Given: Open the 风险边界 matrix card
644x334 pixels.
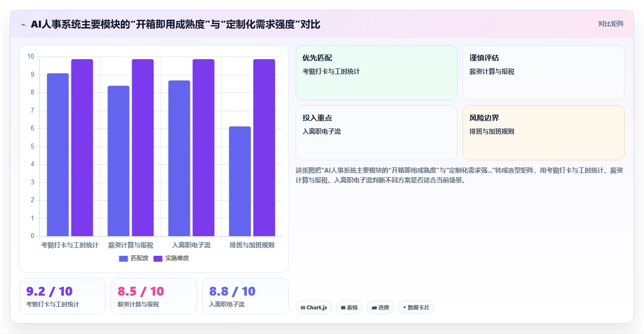Looking at the screenshot, I should (x=544, y=133).
